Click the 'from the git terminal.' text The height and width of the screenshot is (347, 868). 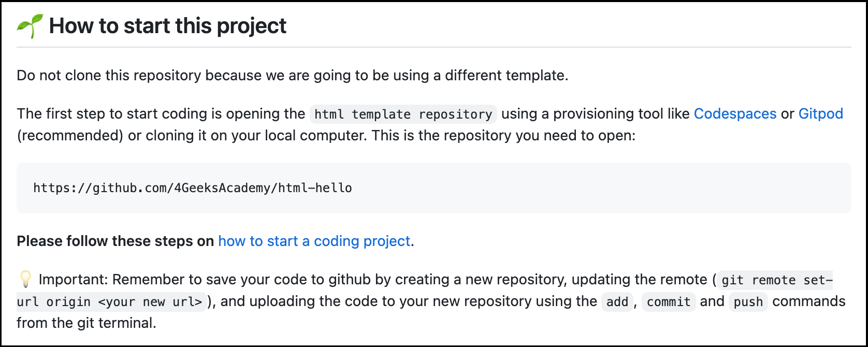point(86,323)
